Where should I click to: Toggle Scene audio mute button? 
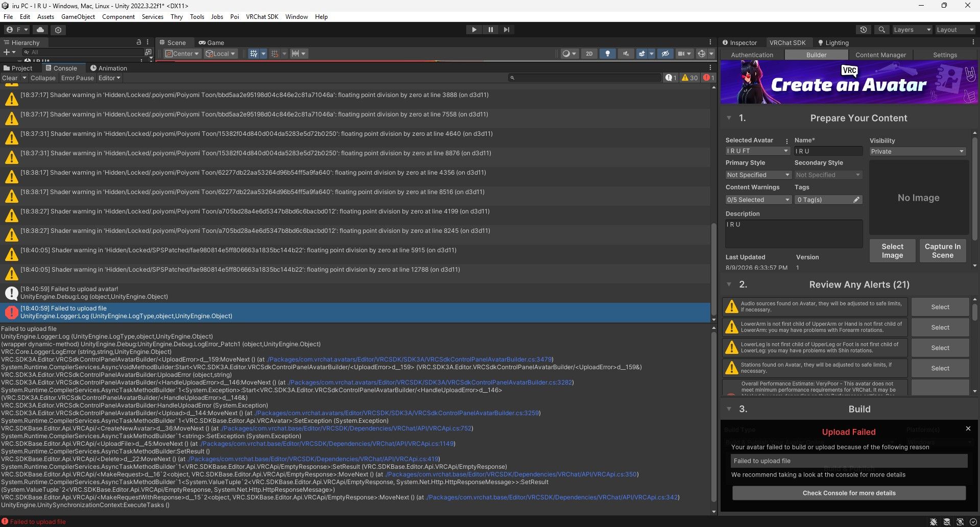pyautogui.click(x=626, y=54)
